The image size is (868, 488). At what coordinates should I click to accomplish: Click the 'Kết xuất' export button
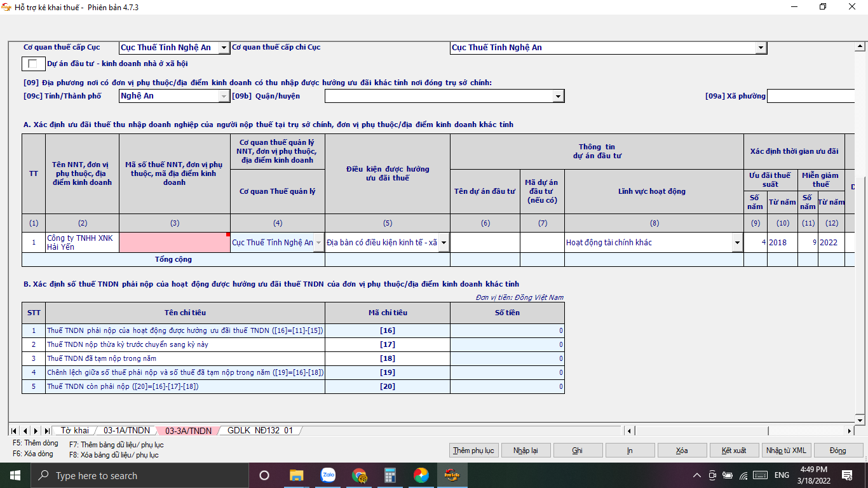734,451
